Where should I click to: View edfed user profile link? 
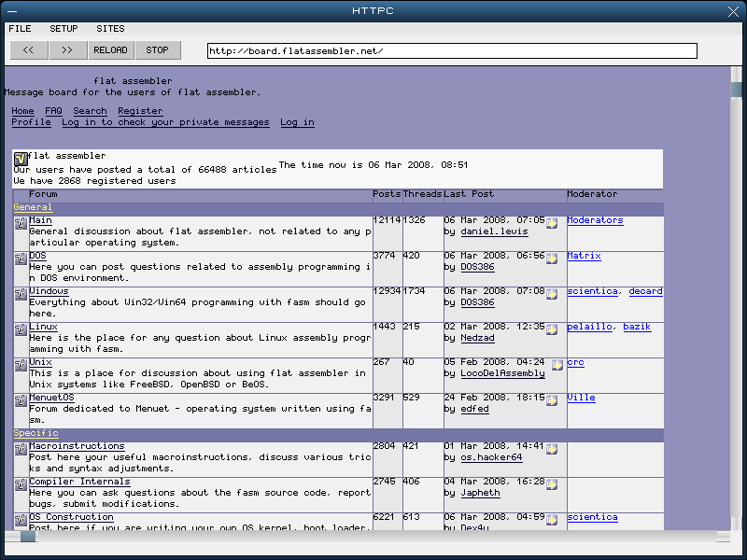tap(475, 409)
